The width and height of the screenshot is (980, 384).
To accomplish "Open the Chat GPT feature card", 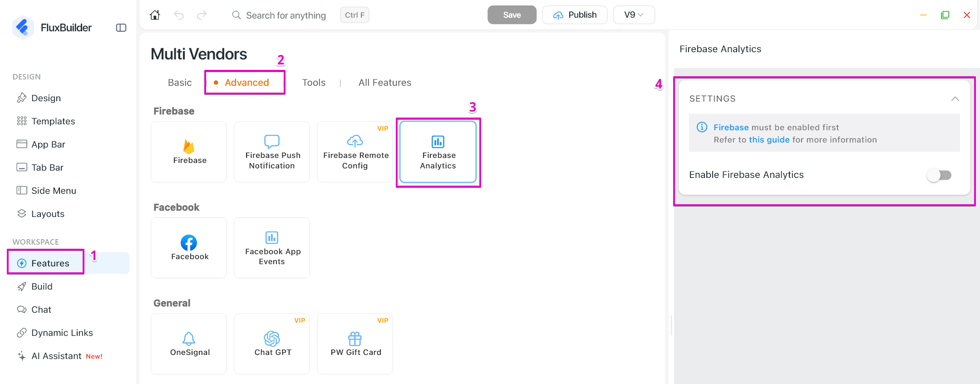I will coord(272,344).
